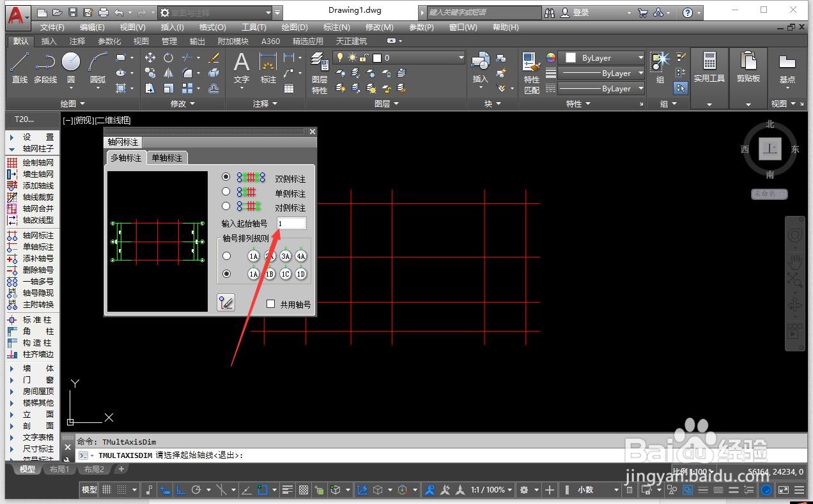Image resolution: width=813 pixels, height=504 pixels.
Task: Select the 1A 2A 3A 4A numbering rule
Action: pos(226,256)
